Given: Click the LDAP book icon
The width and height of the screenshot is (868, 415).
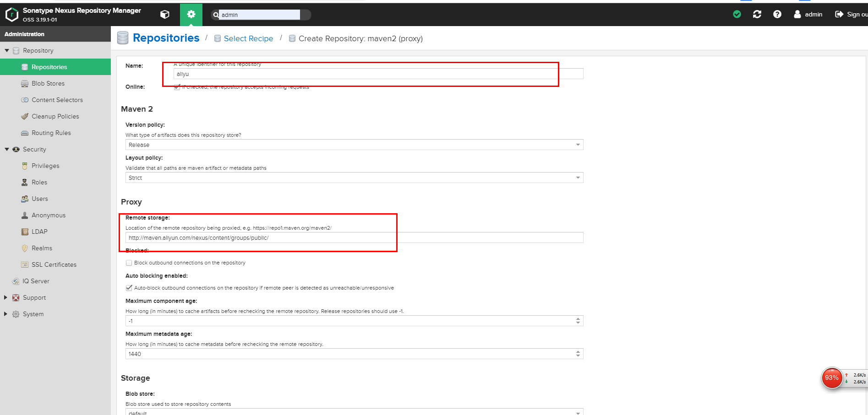Looking at the screenshot, I should [x=25, y=232].
